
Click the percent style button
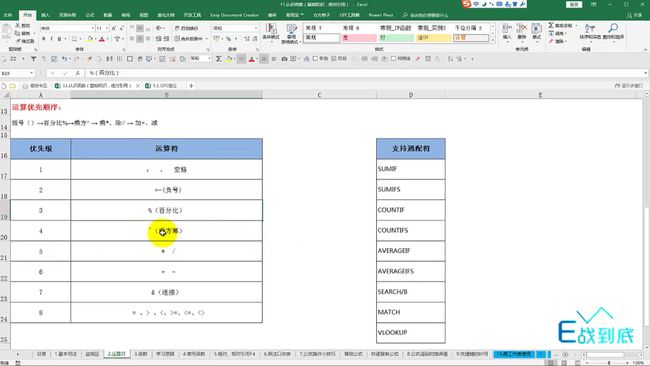click(228, 39)
